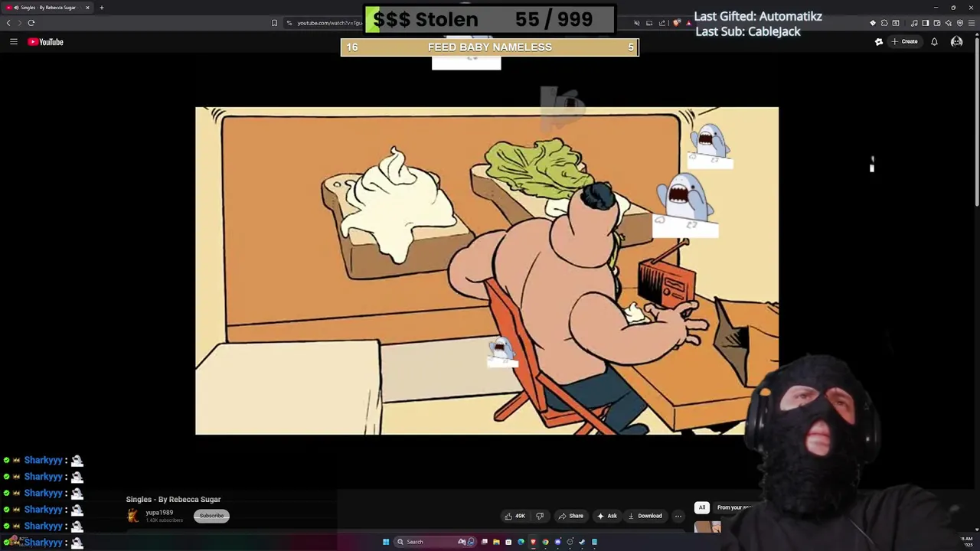
Task: Select the Singles - By Rebecca Sugar tab
Action: tap(47, 8)
